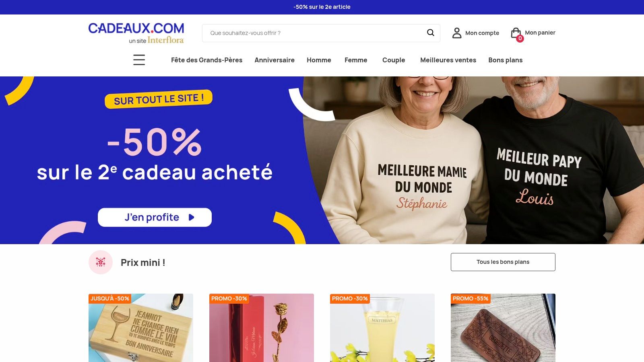
Task: Click the -50% sur le 2e article banner
Action: coord(322,7)
